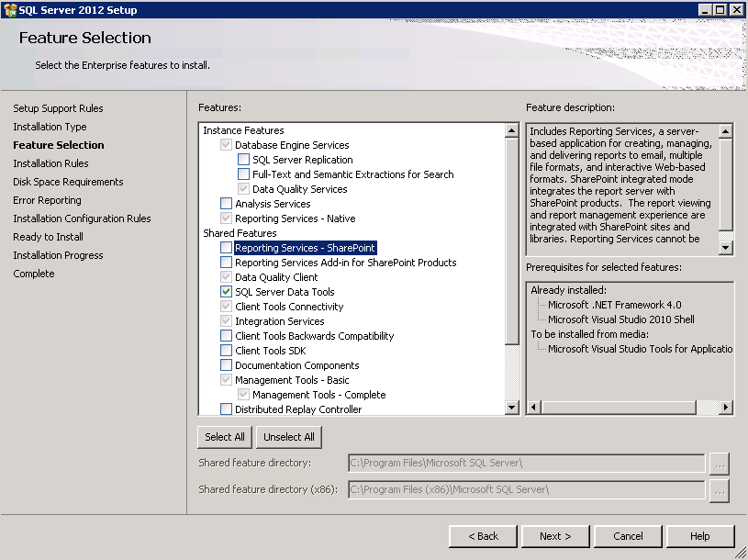The width and height of the screenshot is (748, 560).
Task: Toggle Management Tools - Basic checkbox
Action: [226, 380]
